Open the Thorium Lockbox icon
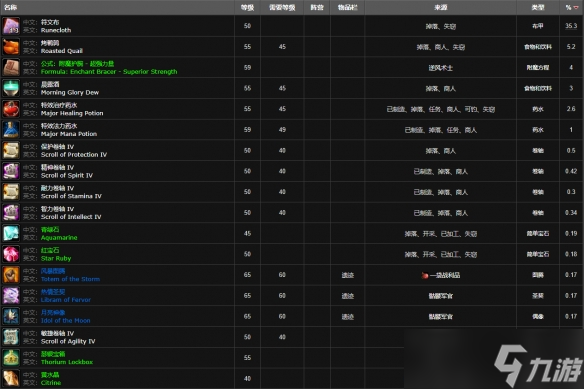Image resolution: width=584 pixels, height=389 pixels. click(11, 358)
